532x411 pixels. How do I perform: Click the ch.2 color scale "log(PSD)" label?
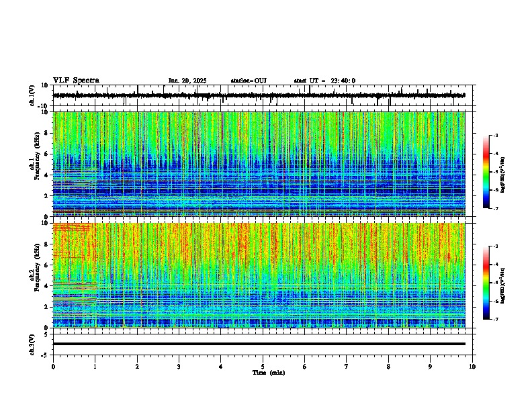point(502,286)
